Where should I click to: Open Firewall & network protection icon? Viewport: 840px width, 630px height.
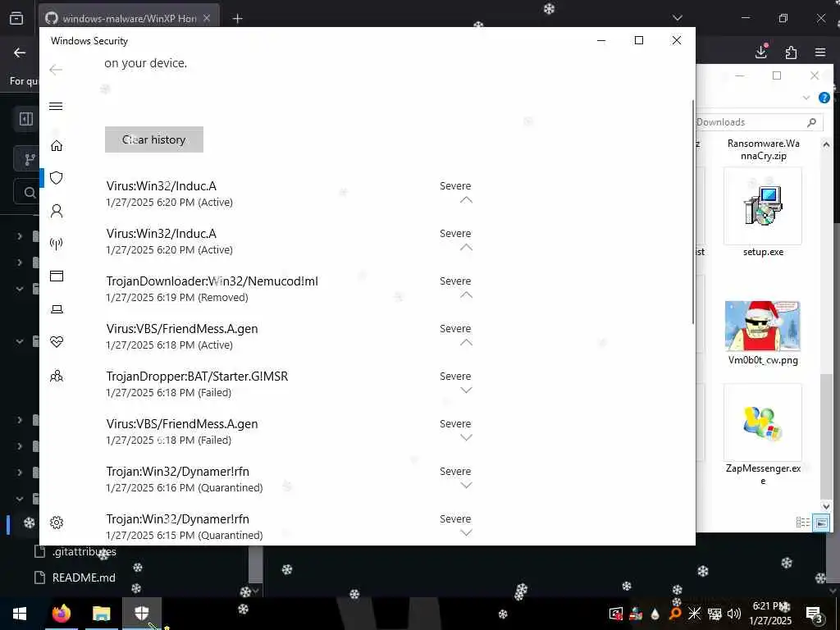tap(57, 244)
